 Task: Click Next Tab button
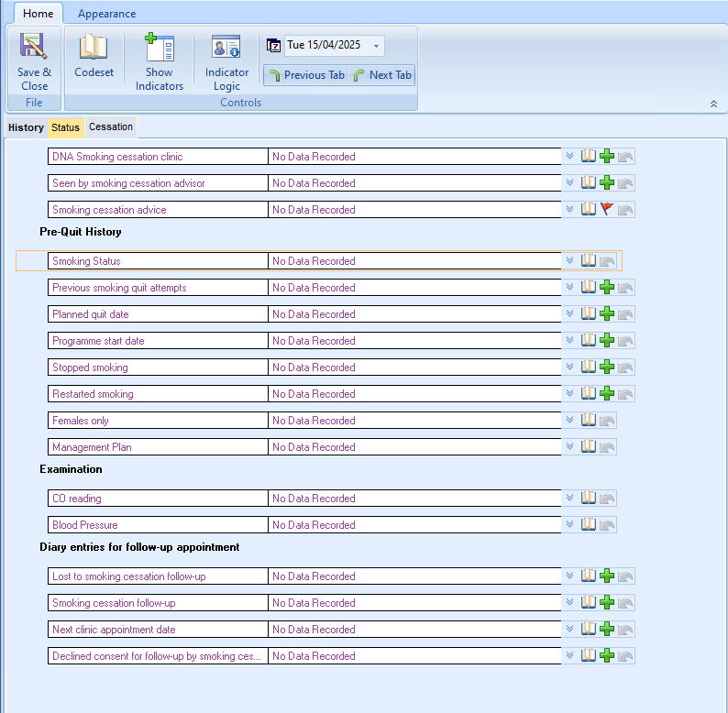382,75
